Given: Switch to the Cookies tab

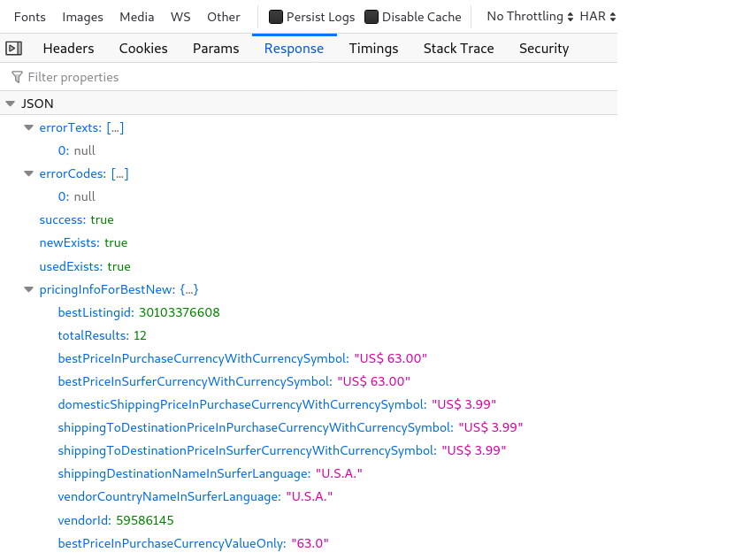Looking at the screenshot, I should [143, 49].
